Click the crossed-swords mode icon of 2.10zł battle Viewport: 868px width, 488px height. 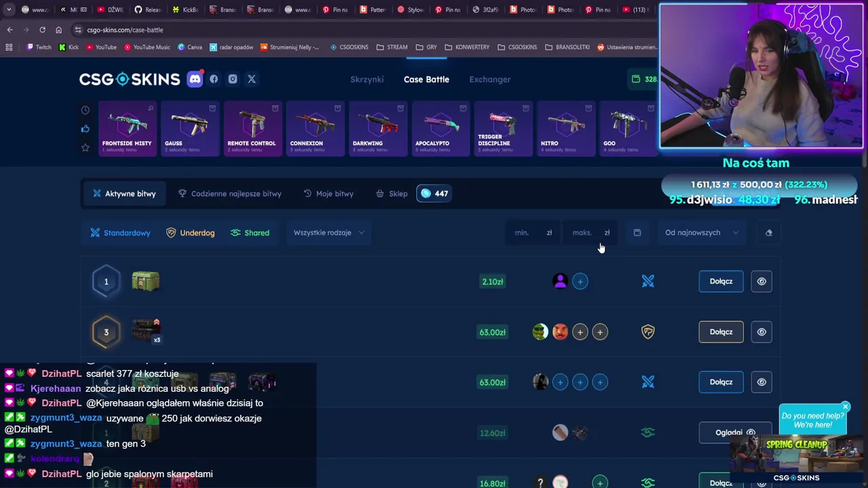click(648, 281)
